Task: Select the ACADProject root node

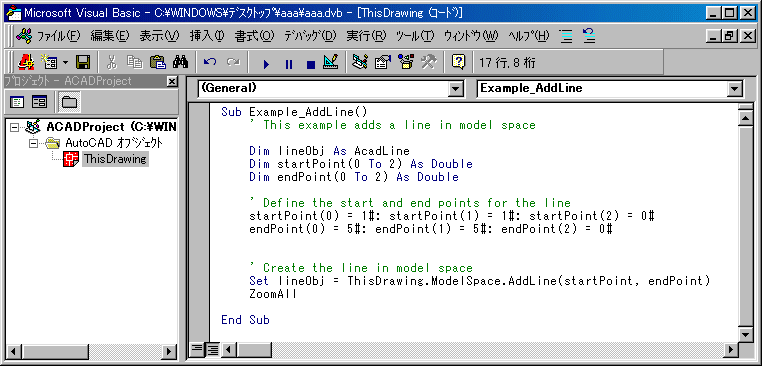Action: point(112,127)
